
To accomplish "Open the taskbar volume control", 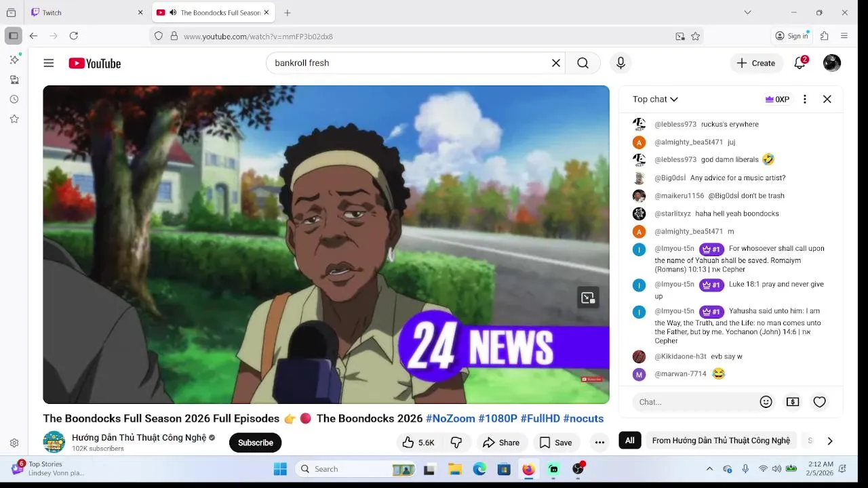I will (x=777, y=469).
